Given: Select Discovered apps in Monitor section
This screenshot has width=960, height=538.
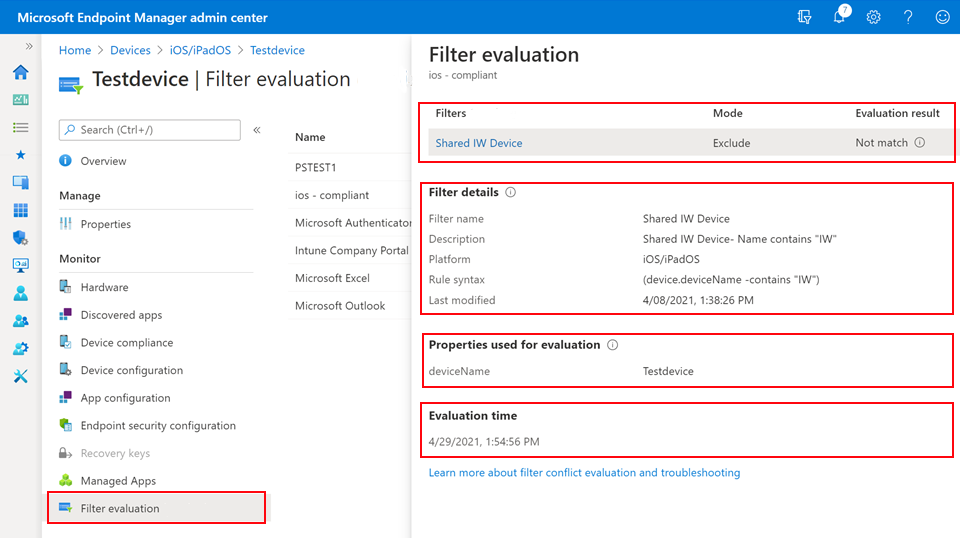Looking at the screenshot, I should pyautogui.click(x=121, y=315).
